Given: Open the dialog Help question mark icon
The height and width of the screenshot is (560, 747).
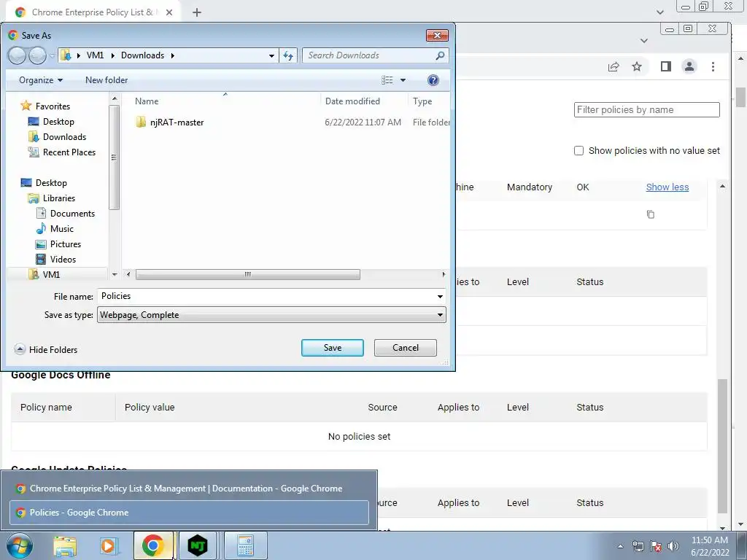Looking at the screenshot, I should (x=433, y=80).
